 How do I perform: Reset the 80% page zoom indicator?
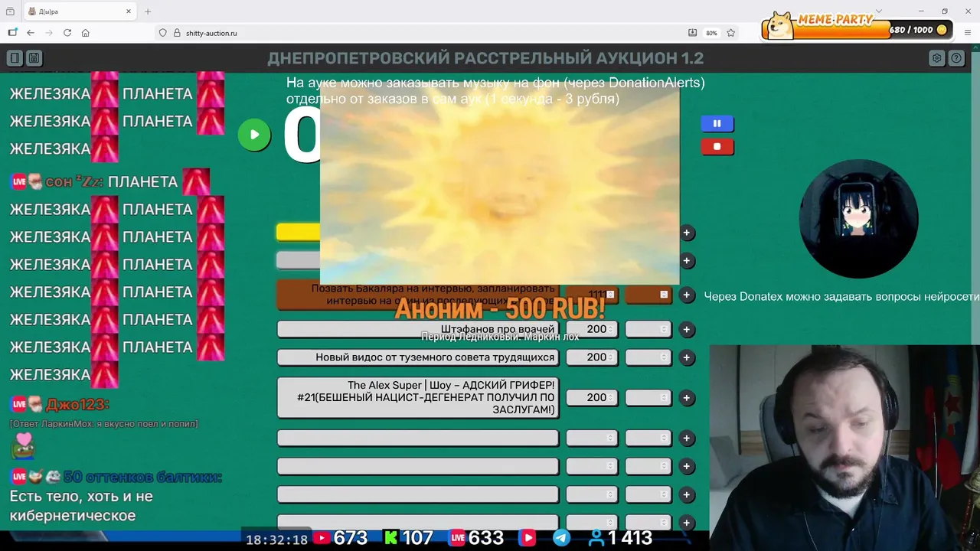711,33
